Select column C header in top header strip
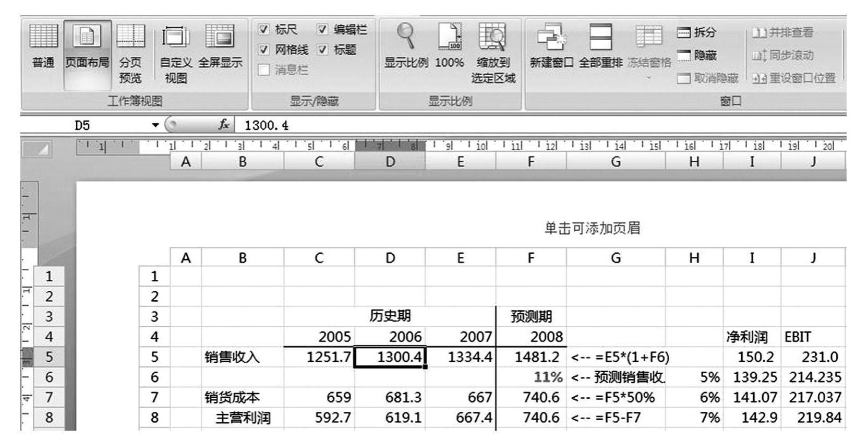 (x=319, y=162)
